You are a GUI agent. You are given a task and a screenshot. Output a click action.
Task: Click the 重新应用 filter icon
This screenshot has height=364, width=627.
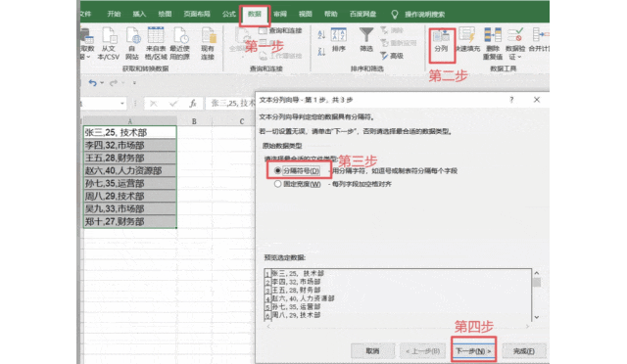pyautogui.click(x=384, y=43)
